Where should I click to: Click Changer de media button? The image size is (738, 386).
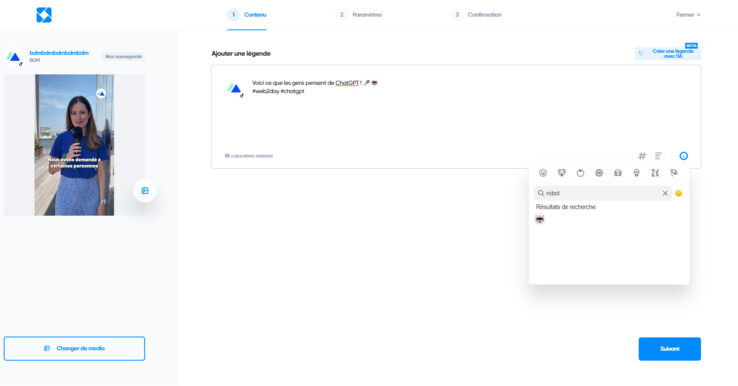click(x=74, y=348)
